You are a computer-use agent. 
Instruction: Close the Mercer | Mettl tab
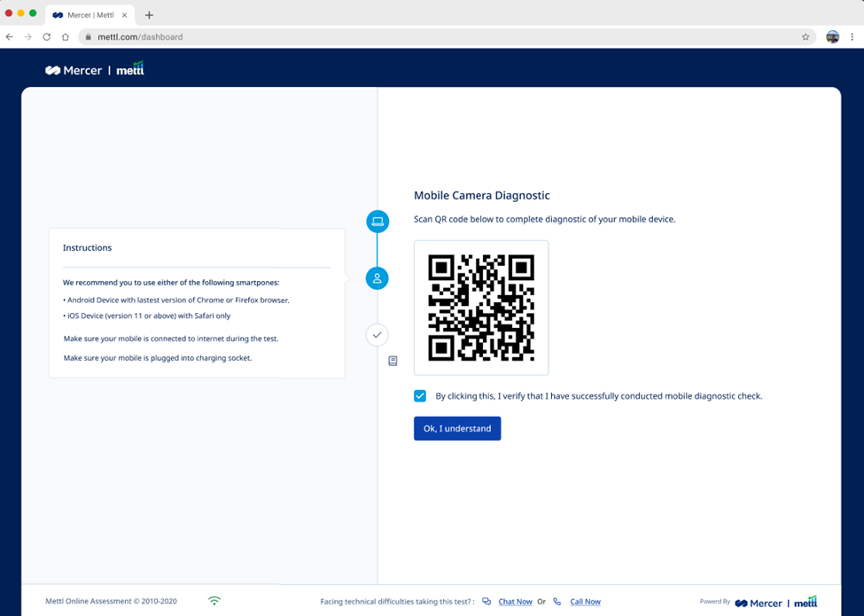[x=125, y=15]
